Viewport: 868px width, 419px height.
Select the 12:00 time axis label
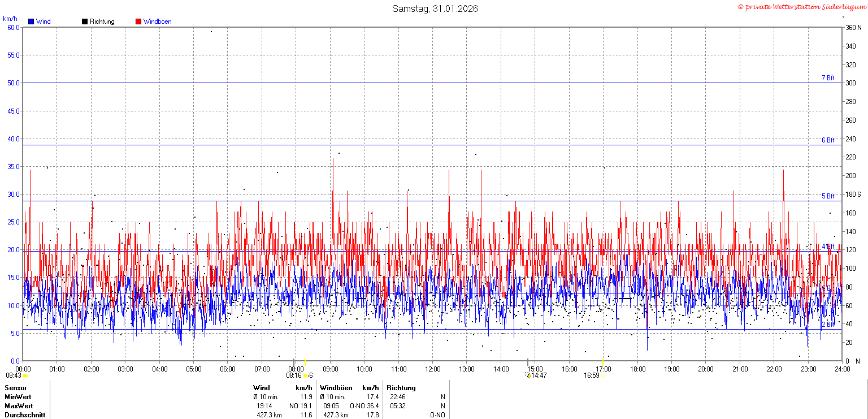tap(433, 369)
